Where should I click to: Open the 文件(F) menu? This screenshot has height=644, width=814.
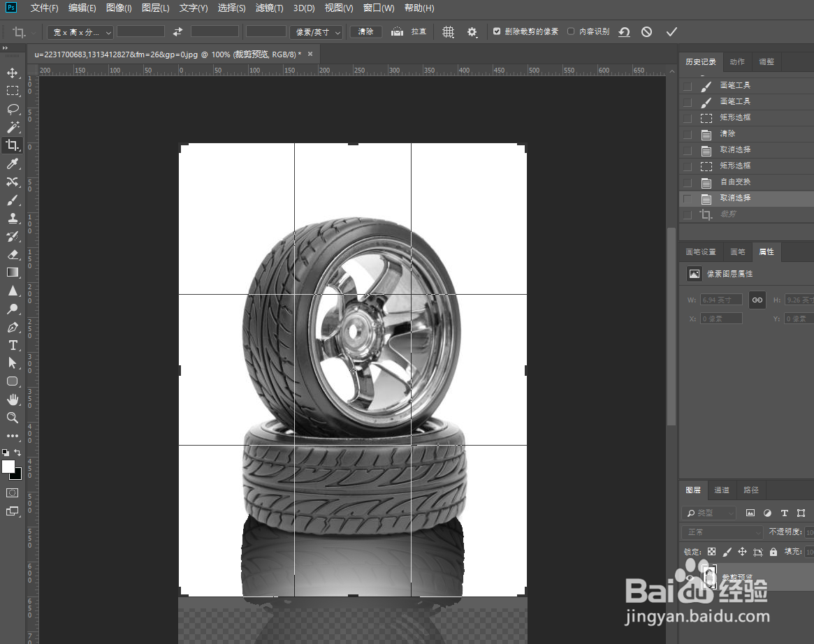point(44,8)
